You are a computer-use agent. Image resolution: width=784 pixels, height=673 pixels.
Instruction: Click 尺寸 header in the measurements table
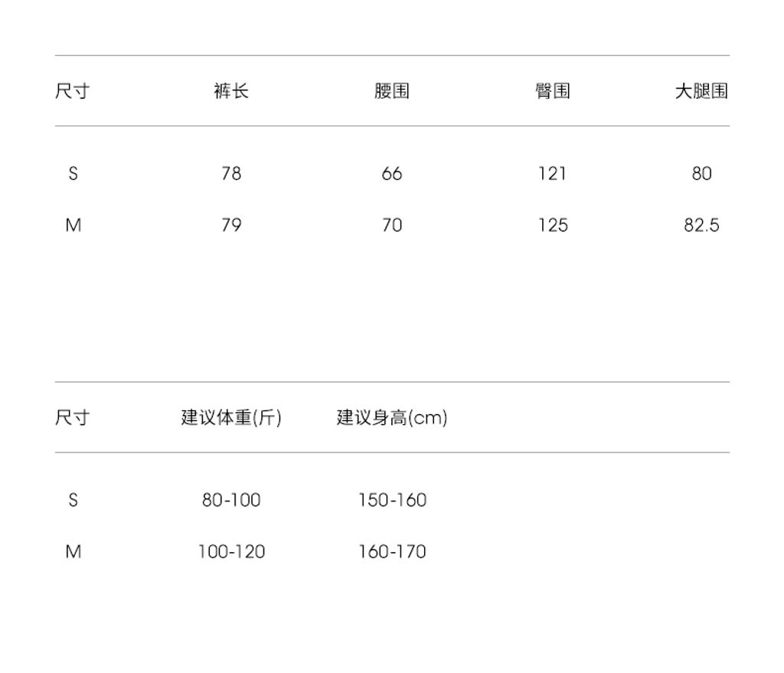[x=73, y=91]
